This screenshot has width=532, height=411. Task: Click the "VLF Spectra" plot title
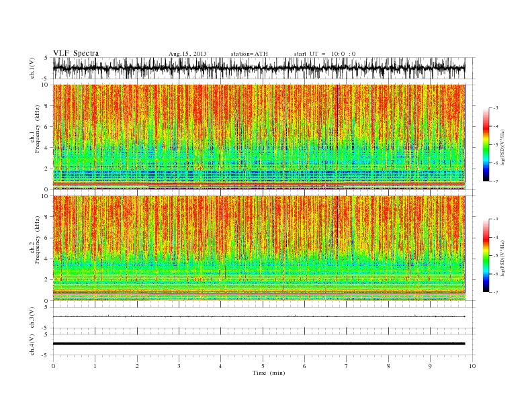pos(76,53)
